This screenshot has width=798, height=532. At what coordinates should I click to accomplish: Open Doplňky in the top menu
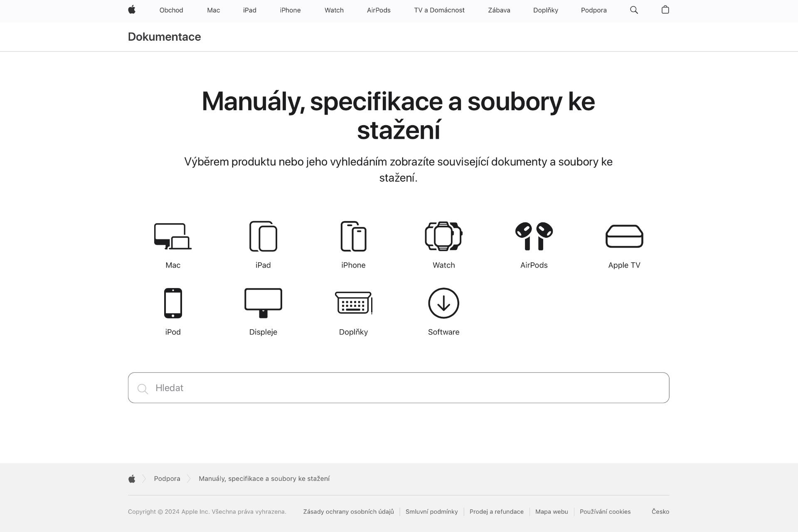tap(546, 10)
